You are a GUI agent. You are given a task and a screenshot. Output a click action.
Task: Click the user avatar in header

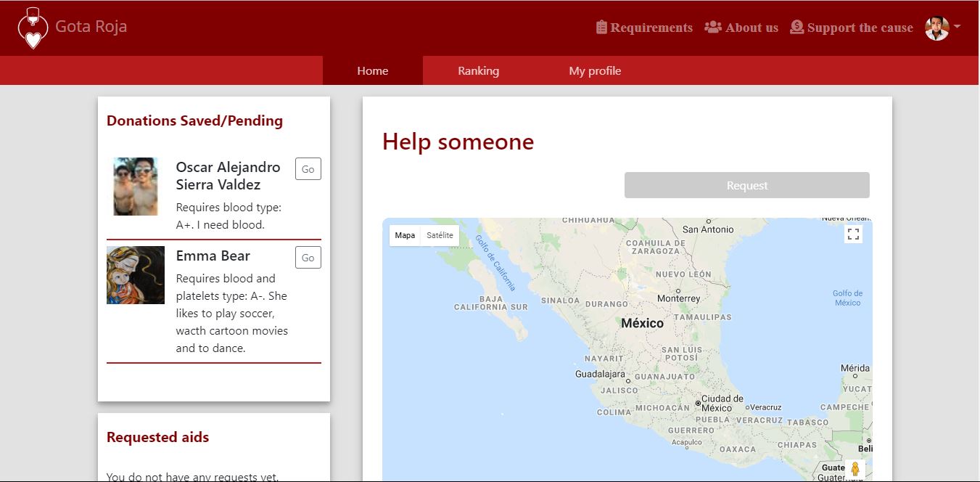[936, 28]
